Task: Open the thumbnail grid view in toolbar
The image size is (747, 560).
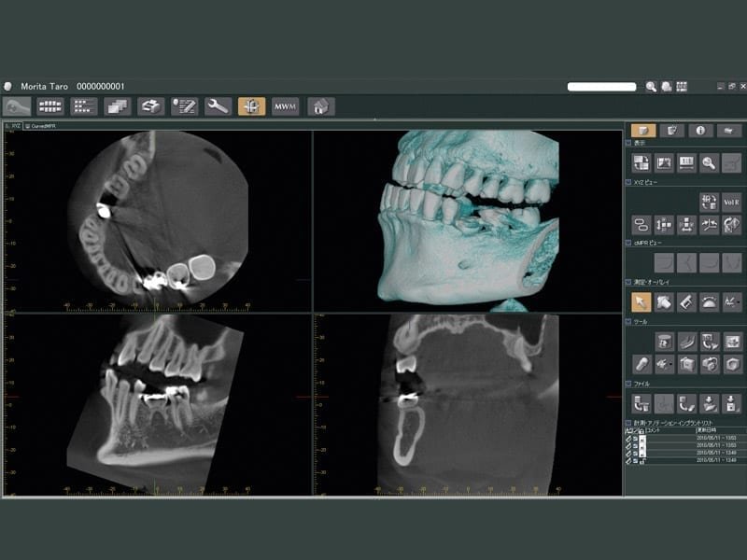Action: (x=50, y=106)
